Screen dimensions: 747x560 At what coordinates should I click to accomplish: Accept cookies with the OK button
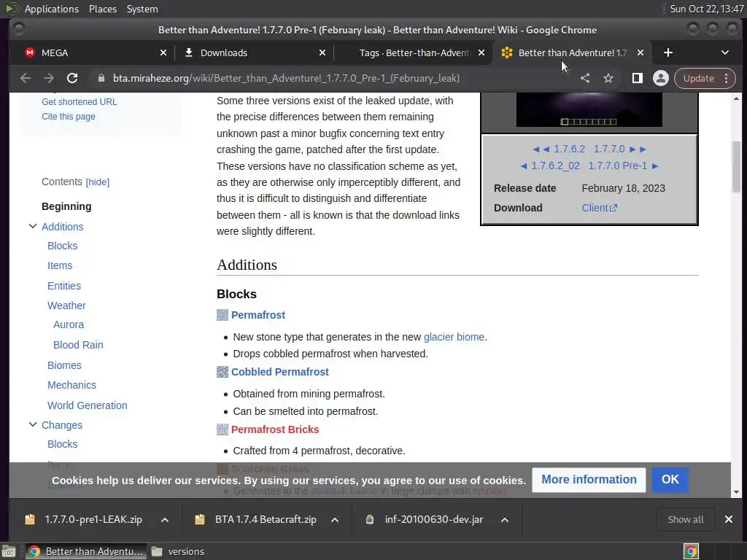[x=670, y=480]
